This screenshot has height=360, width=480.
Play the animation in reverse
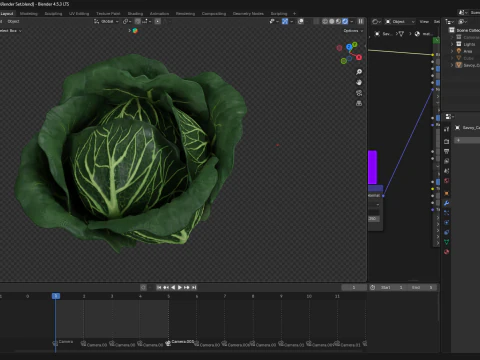173,287
